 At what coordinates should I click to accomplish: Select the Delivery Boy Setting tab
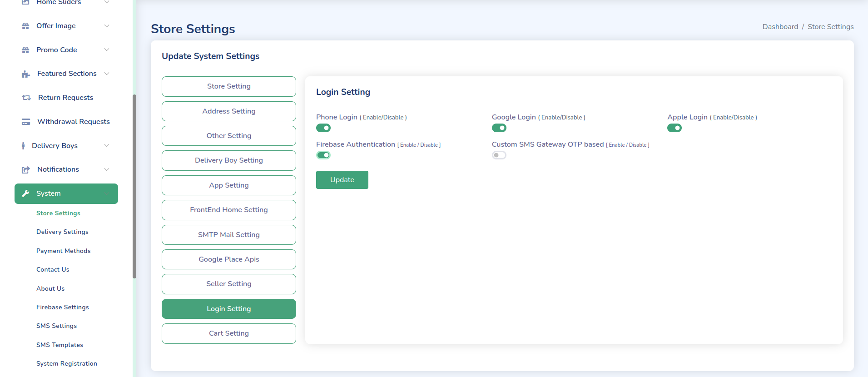coord(229,160)
